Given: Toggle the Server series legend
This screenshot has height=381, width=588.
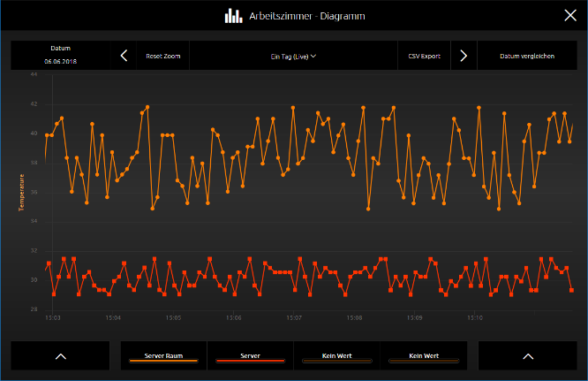Looking at the screenshot, I should pyautogui.click(x=250, y=356).
